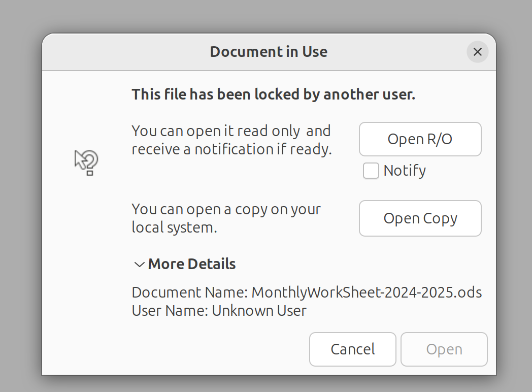Close the Document in Use dialog
Screen dimensions: 532x392
point(477,52)
